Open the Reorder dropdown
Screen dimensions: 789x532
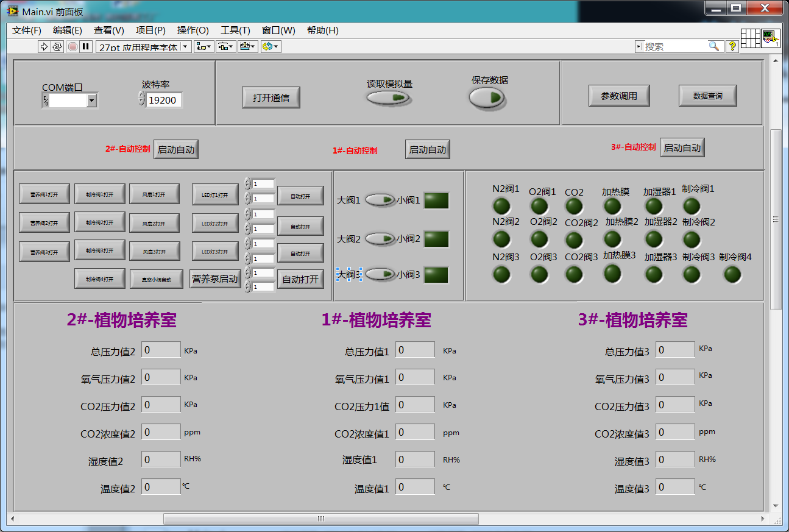[271, 46]
